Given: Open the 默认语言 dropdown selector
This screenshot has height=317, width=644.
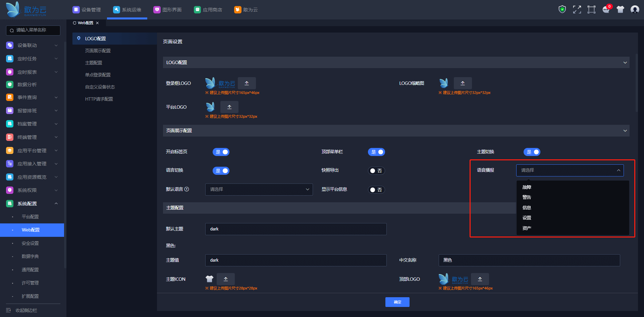Looking at the screenshot, I should 259,190.
